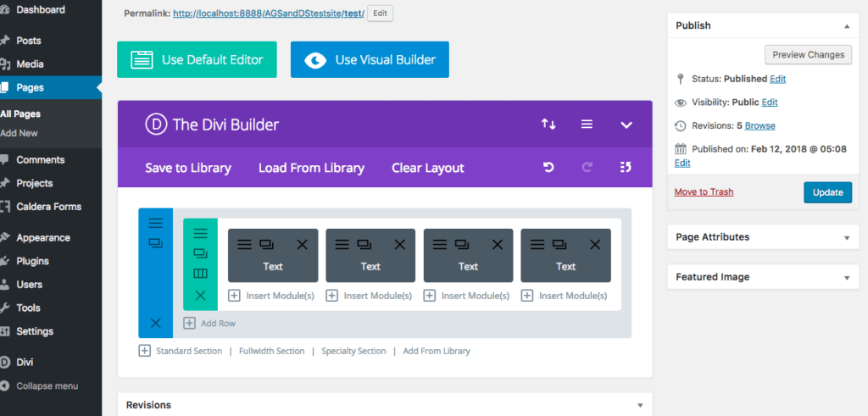Switch to Use Default Editor
This screenshot has width=868, height=416.
[x=197, y=60]
